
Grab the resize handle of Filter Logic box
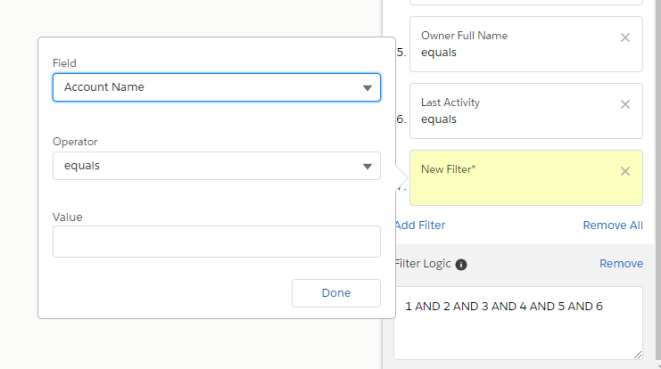(637, 355)
